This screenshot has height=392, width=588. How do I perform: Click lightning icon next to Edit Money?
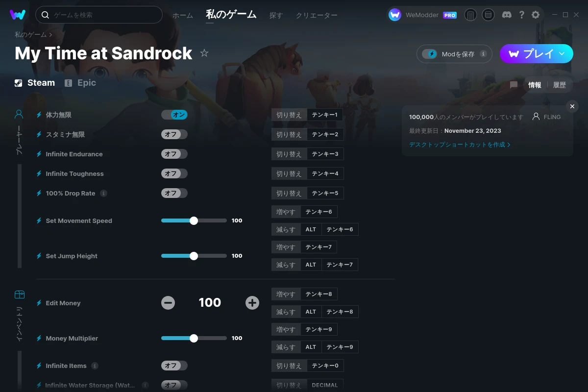(39, 303)
